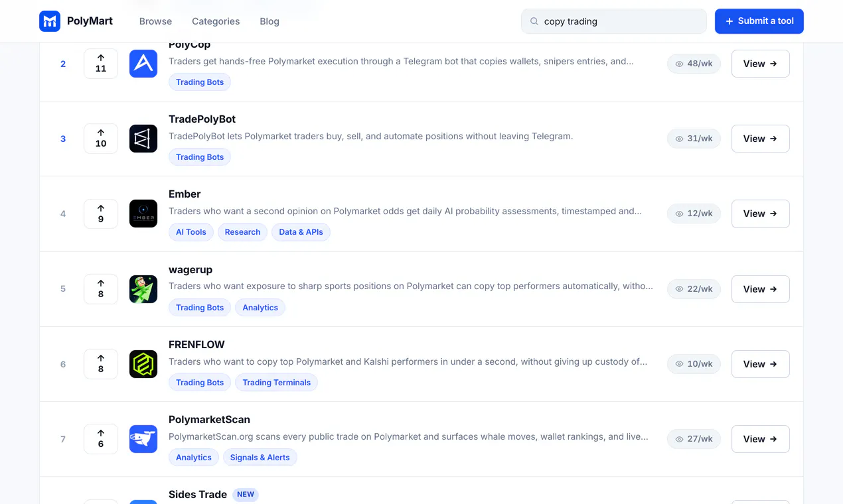The image size is (843, 504).
Task: Upvote TradePolyBot with 10 votes
Action: tap(101, 139)
